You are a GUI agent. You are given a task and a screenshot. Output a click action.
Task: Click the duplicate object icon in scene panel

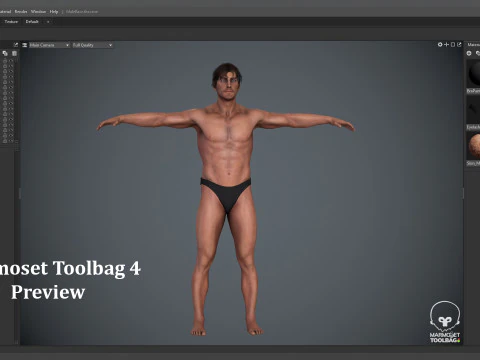(5, 53)
